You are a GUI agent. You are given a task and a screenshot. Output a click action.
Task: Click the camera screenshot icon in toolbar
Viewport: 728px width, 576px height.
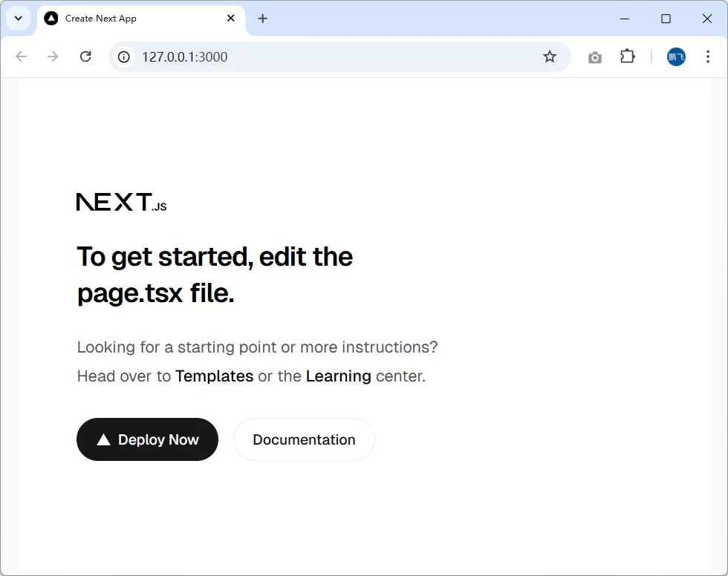pos(594,57)
